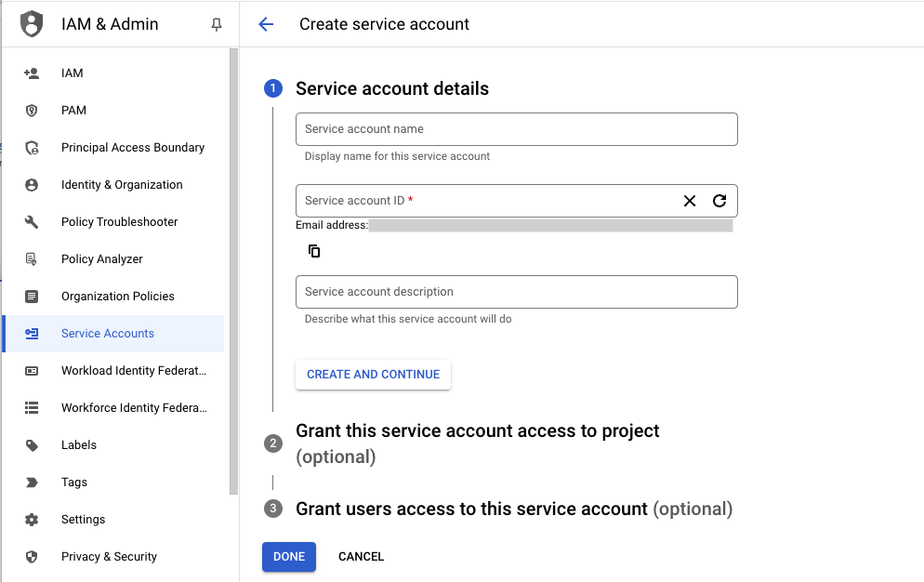
Task: Click CREATE AND CONTINUE
Action: [x=373, y=374]
